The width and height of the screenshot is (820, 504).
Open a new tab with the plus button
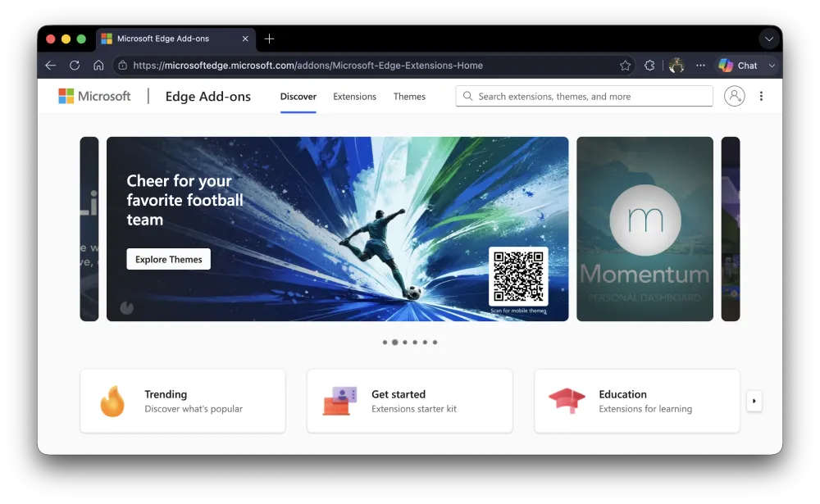(x=269, y=39)
